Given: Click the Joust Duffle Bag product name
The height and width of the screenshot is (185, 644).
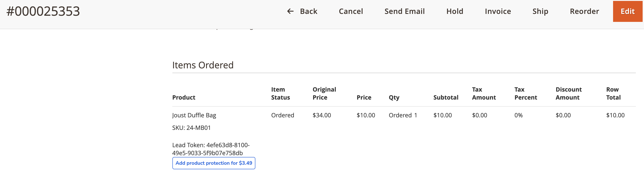Looking at the screenshot, I should click(194, 115).
